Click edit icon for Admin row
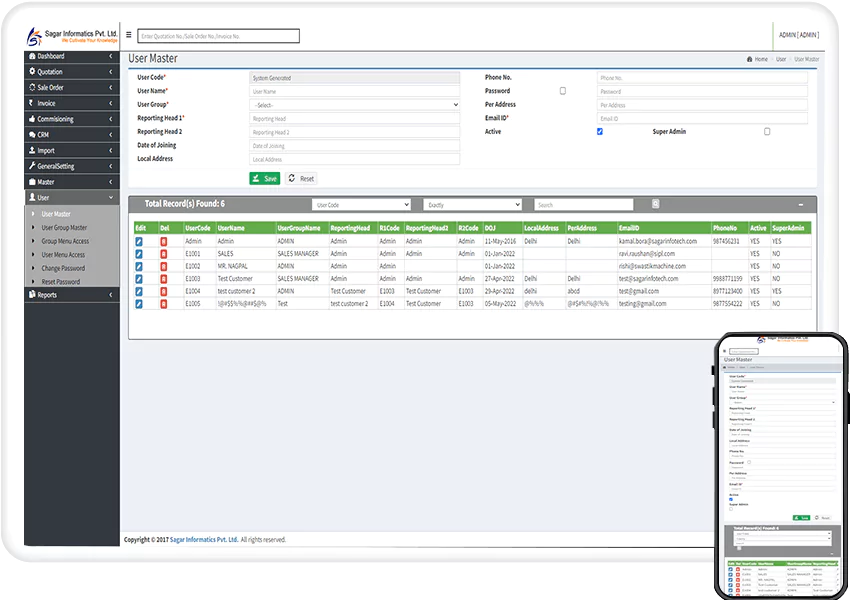 pyautogui.click(x=139, y=241)
